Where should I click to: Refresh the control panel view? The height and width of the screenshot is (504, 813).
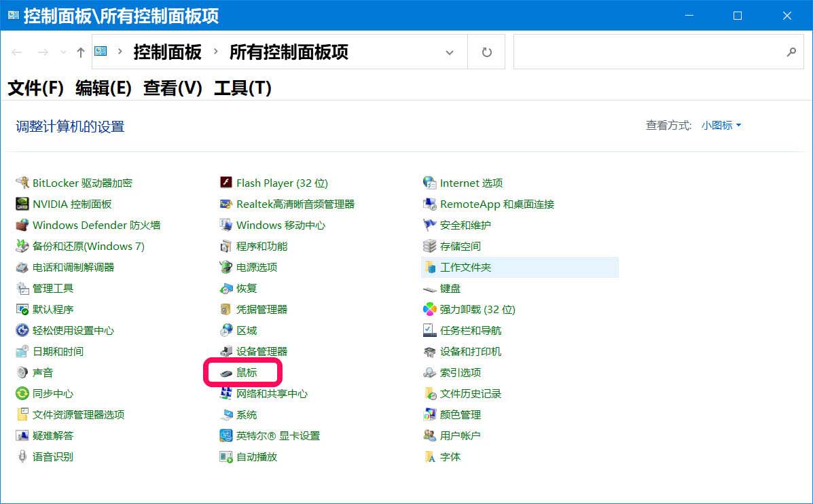(486, 52)
